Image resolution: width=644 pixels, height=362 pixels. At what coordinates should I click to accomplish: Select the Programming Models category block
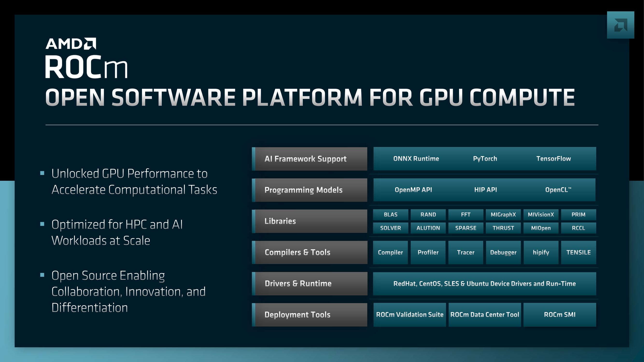click(x=310, y=190)
